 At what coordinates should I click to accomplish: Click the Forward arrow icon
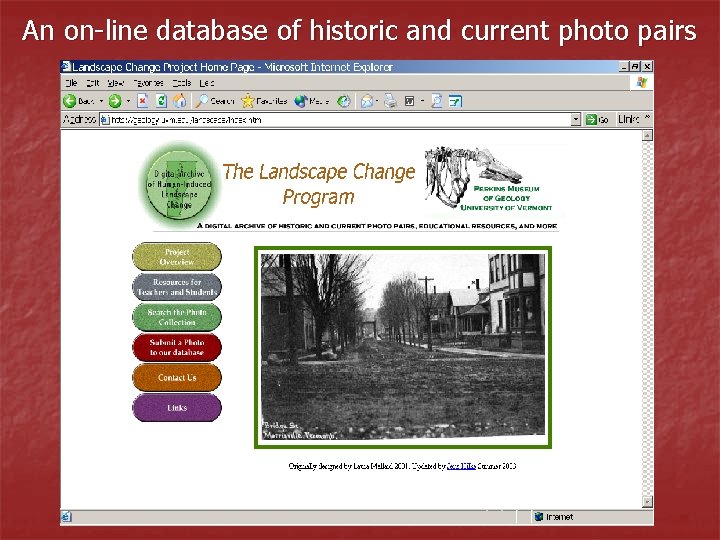[115, 101]
